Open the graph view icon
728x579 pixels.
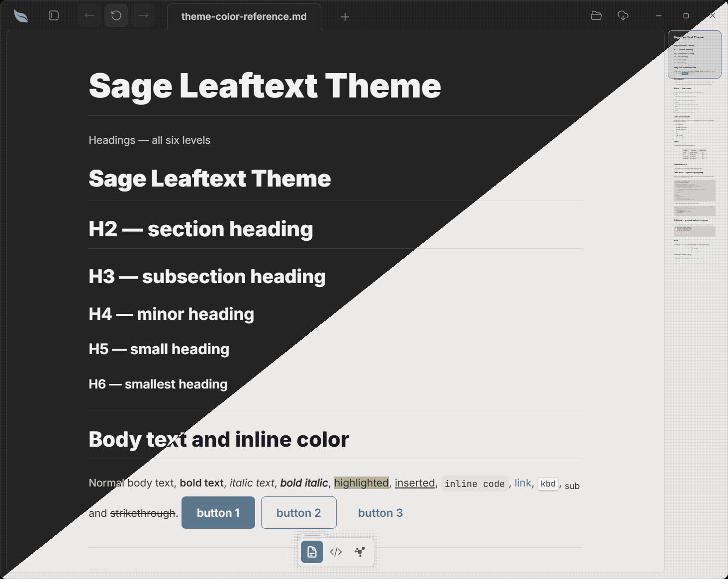[360, 552]
